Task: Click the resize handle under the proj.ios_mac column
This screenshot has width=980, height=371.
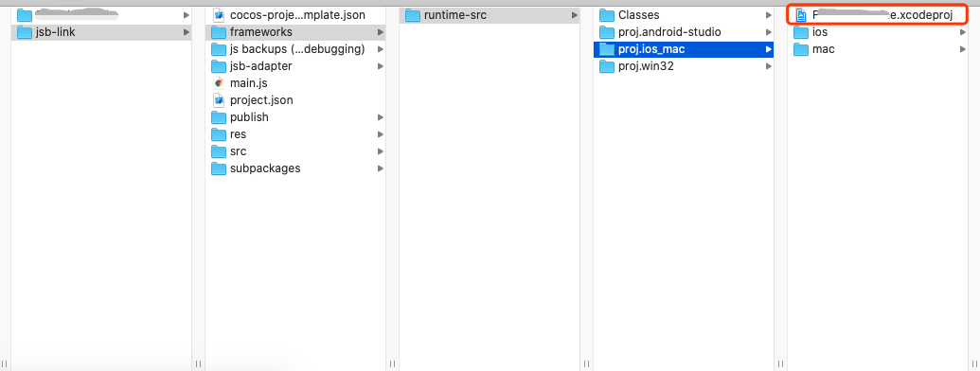Action: tap(780, 363)
